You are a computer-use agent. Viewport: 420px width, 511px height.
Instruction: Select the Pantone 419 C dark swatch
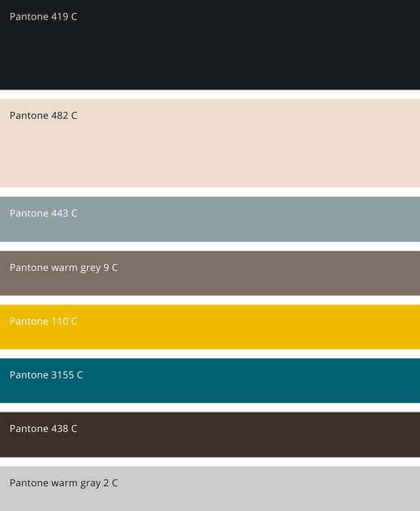click(x=210, y=45)
